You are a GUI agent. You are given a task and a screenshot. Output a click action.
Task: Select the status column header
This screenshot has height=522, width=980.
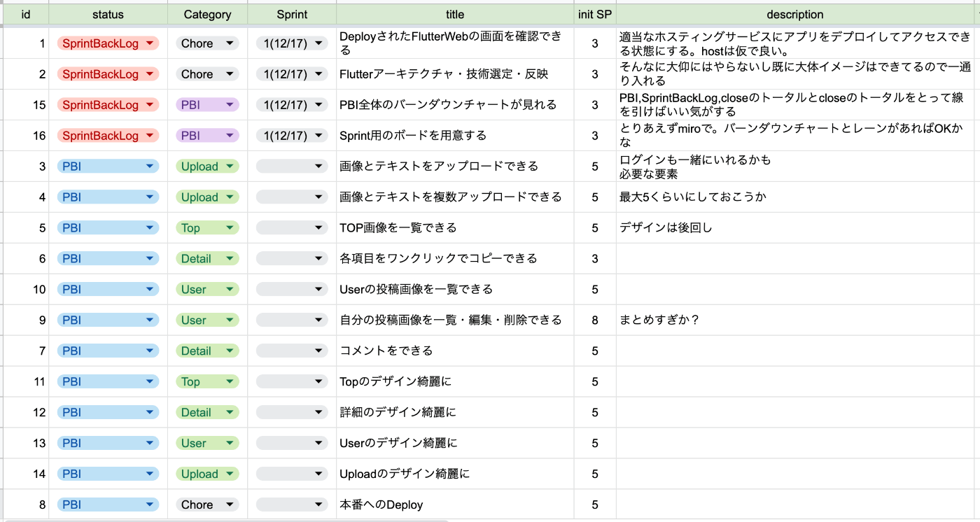(108, 14)
